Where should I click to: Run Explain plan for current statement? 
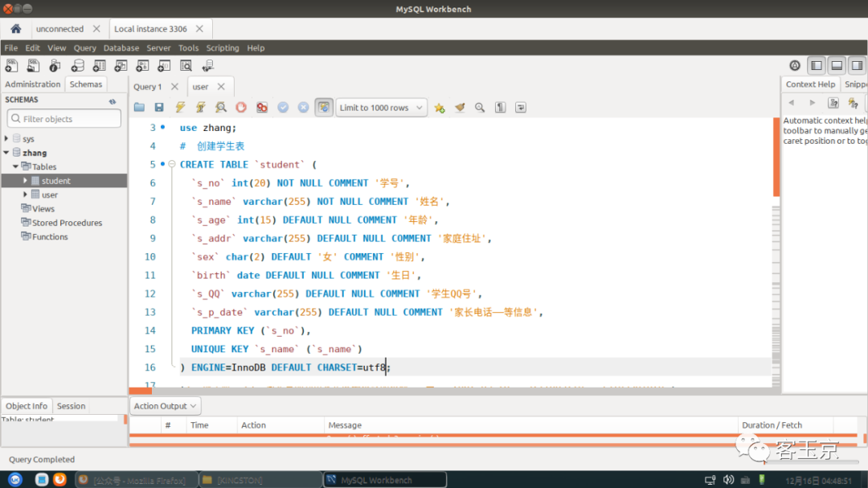[221, 108]
